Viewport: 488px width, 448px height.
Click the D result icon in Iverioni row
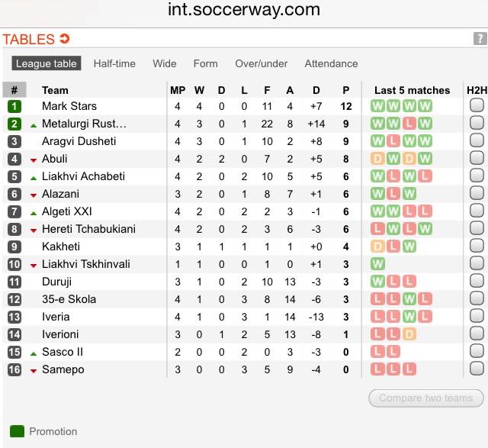click(409, 334)
